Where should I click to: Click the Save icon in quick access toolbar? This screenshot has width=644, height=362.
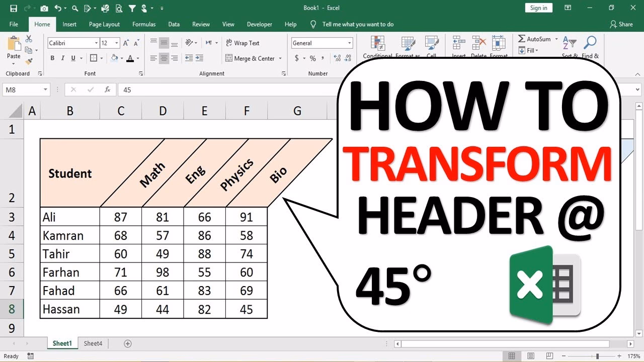tap(14, 8)
